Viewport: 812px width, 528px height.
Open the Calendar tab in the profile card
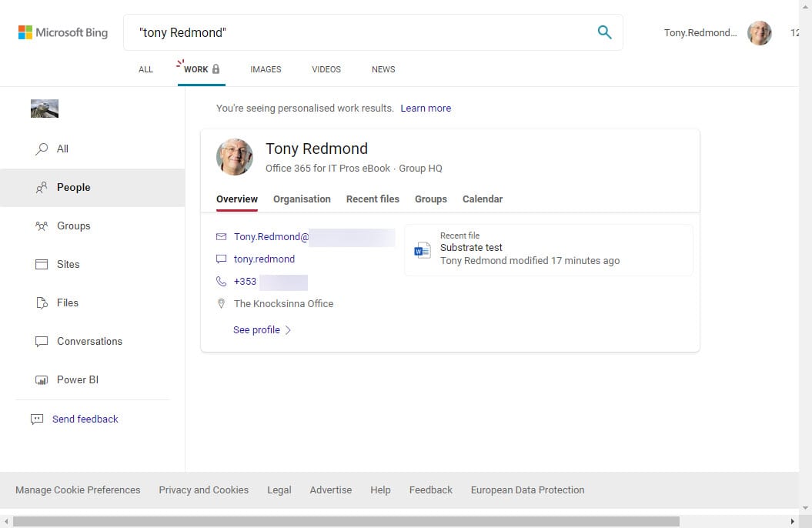pos(483,199)
